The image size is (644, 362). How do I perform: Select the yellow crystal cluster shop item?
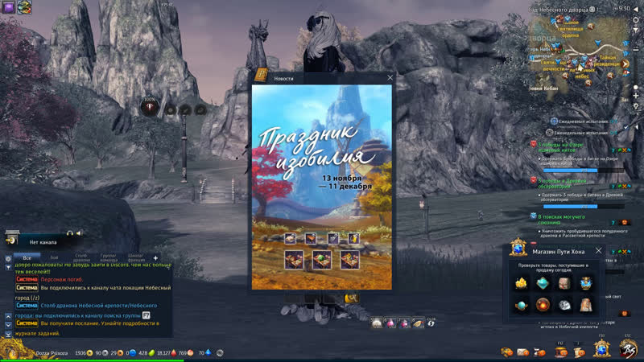[521, 283]
